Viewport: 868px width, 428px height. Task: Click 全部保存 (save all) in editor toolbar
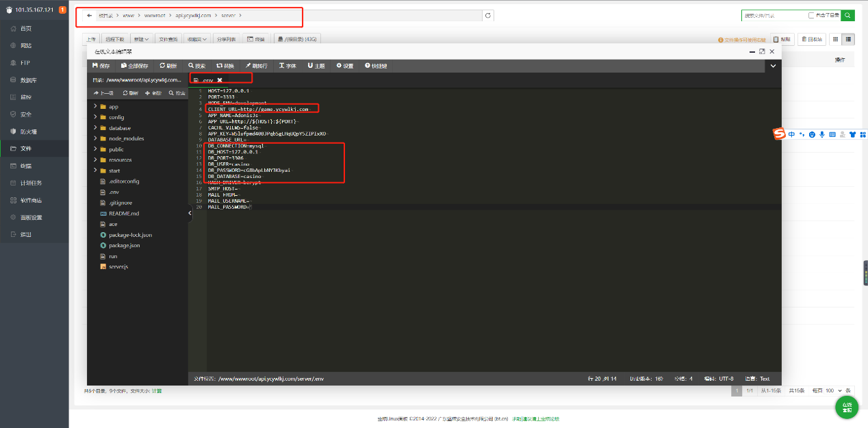coord(134,66)
